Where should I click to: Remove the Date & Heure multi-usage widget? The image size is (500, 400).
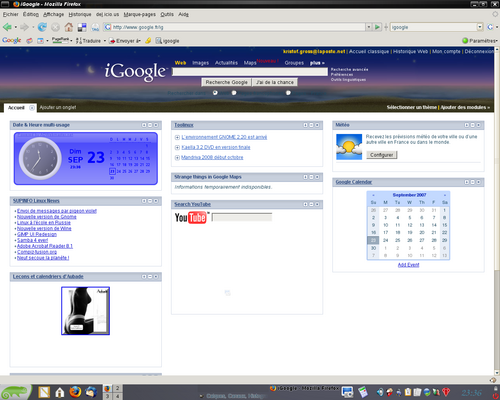[x=156, y=125]
